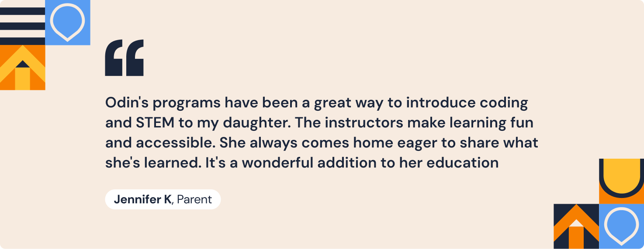Select the yellow U-shaped tile on the right
644x249 pixels.
click(x=621, y=181)
